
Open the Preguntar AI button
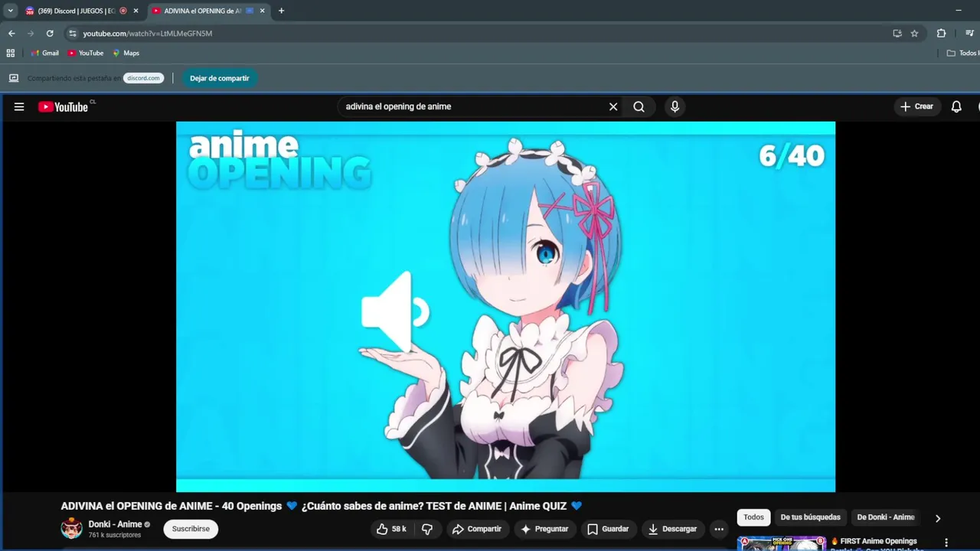click(x=544, y=529)
